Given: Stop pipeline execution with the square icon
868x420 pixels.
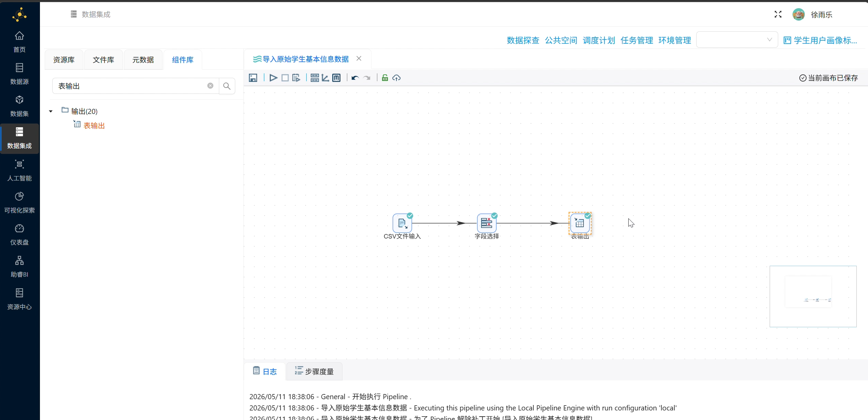Looking at the screenshot, I should [x=285, y=78].
